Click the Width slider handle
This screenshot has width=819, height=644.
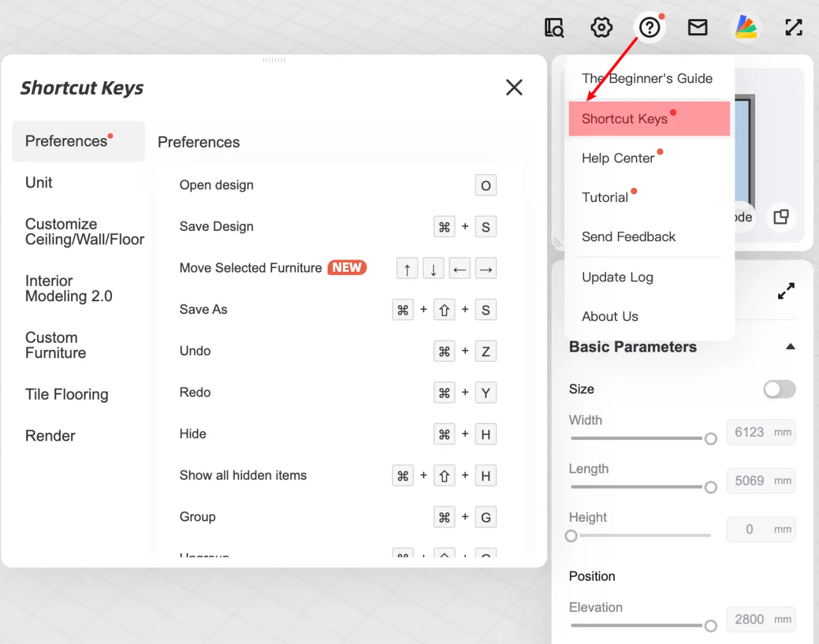tap(710, 439)
